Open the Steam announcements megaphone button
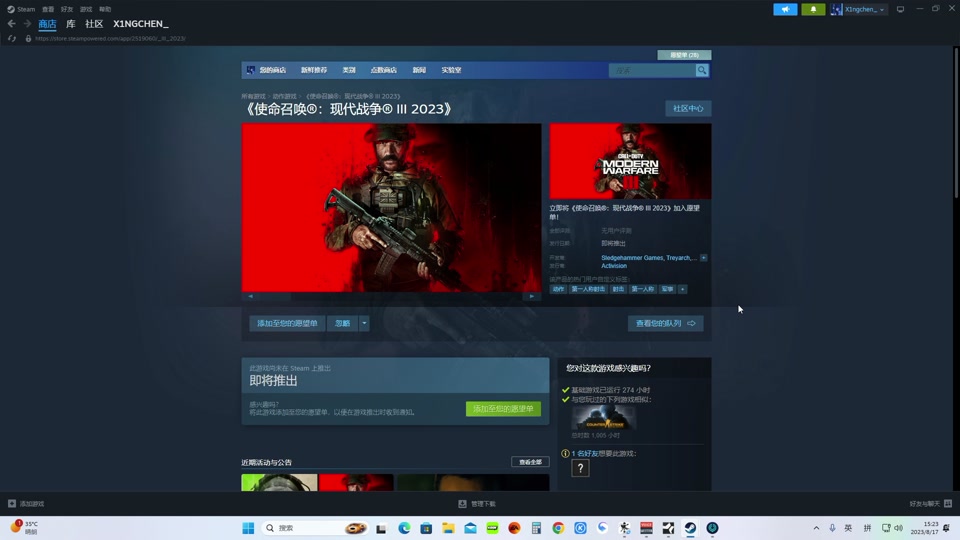This screenshot has height=540, width=960. (785, 9)
